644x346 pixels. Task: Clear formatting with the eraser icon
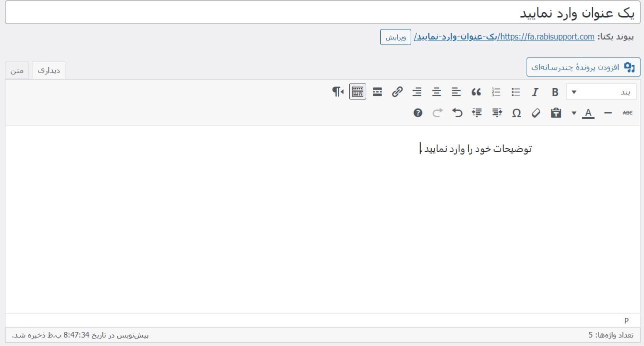tap(536, 113)
